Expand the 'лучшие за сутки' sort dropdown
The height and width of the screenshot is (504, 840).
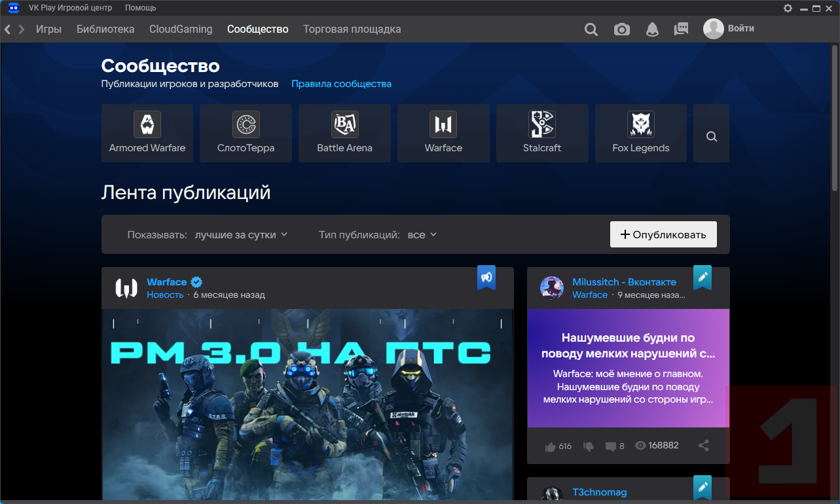pos(241,234)
